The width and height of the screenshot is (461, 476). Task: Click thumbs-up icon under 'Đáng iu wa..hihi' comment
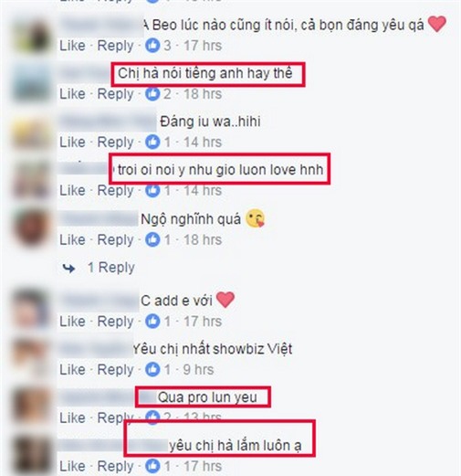point(152,142)
